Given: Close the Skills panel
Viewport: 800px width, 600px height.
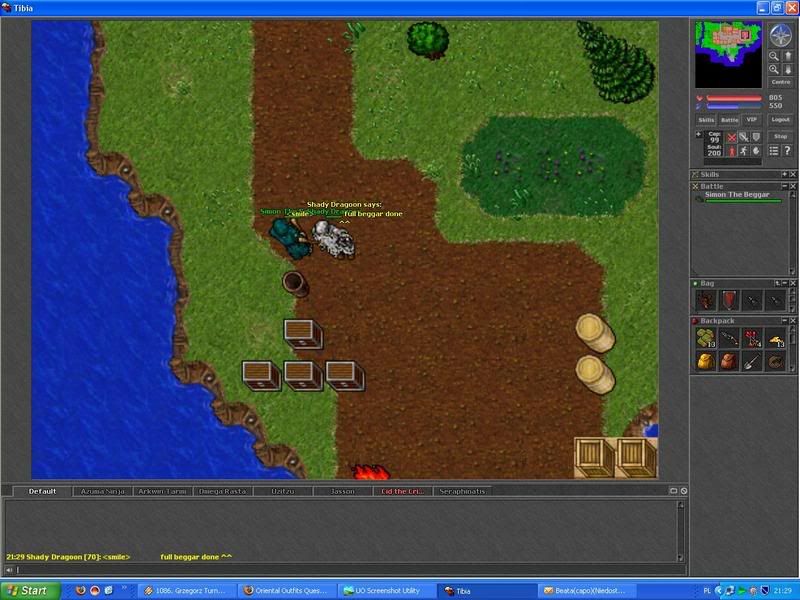Looking at the screenshot, I should click(793, 174).
